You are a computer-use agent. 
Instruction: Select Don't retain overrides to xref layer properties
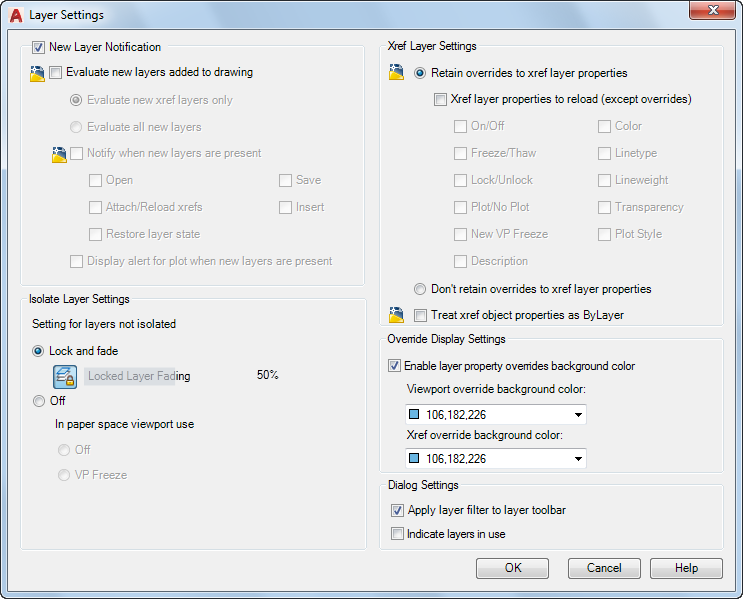(421, 289)
